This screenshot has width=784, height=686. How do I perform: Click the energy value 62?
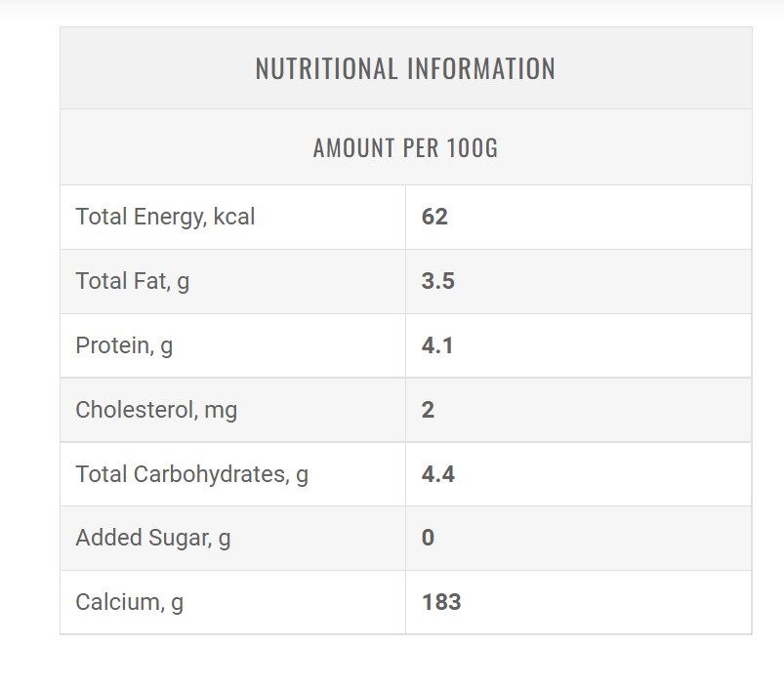click(434, 217)
